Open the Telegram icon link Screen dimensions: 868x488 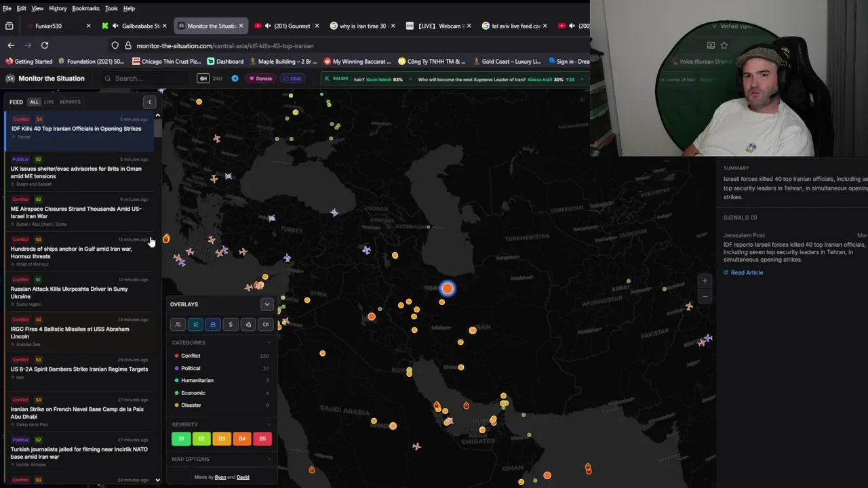tap(235, 79)
